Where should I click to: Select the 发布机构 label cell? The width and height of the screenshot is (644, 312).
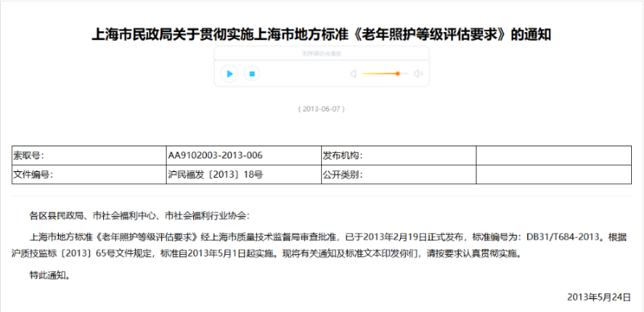(x=398, y=155)
